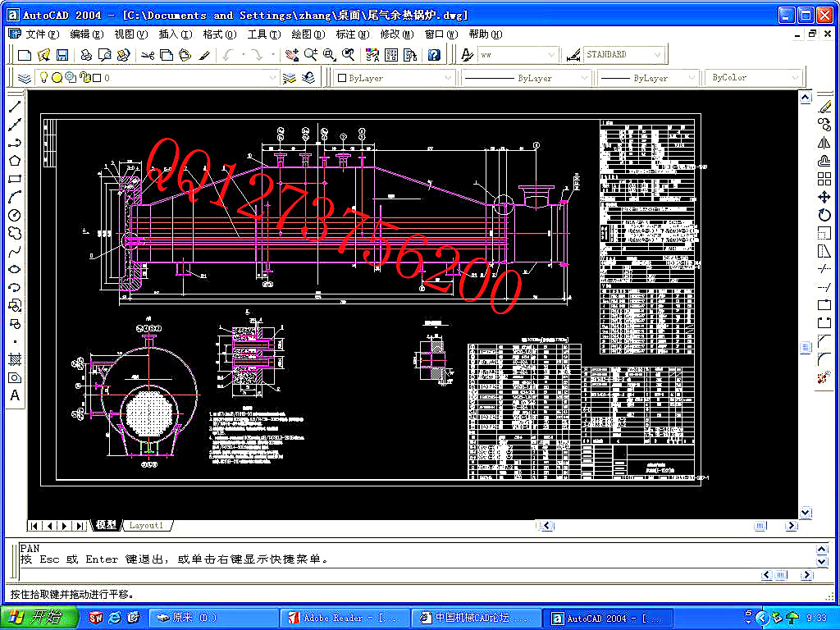Viewport: 840px width, 630px height.
Task: Switch to the Layout1 tab
Action: 147,526
